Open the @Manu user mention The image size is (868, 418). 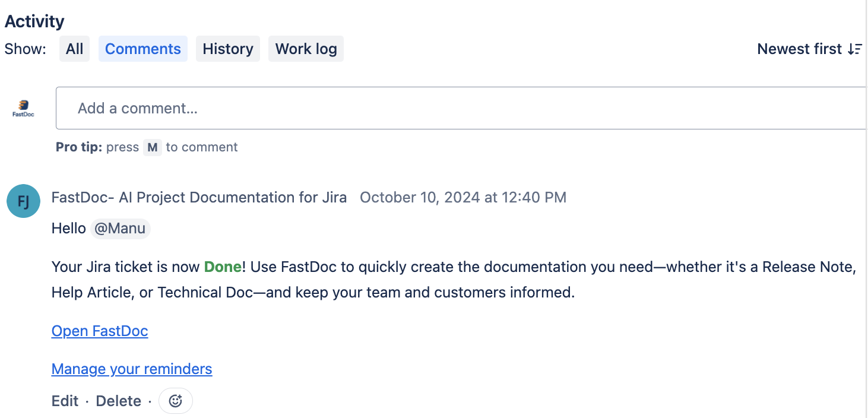click(121, 229)
